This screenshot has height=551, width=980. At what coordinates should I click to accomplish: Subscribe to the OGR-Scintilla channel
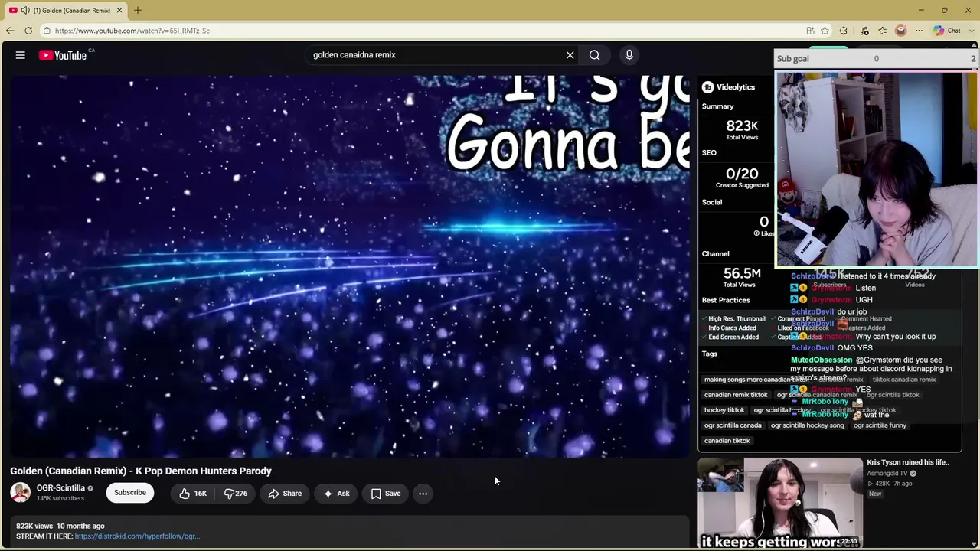pos(130,493)
